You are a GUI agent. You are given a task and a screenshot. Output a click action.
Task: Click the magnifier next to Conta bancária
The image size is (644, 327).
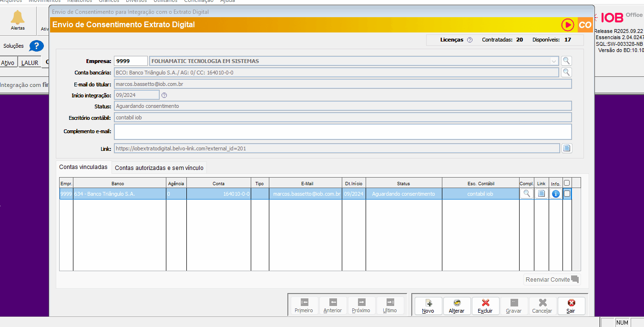[x=566, y=72]
